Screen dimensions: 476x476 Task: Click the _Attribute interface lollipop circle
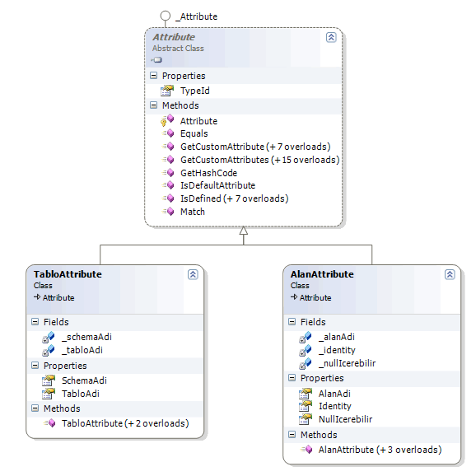click(x=166, y=16)
